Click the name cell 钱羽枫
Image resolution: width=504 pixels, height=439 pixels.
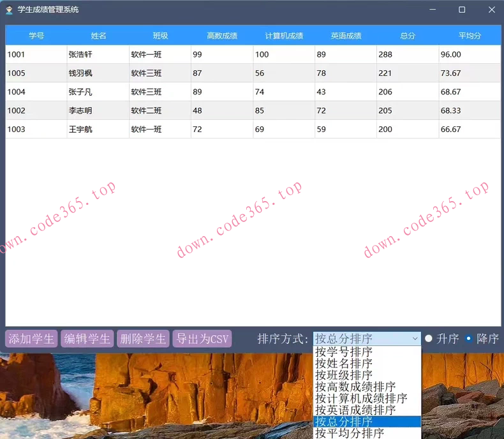click(x=98, y=73)
